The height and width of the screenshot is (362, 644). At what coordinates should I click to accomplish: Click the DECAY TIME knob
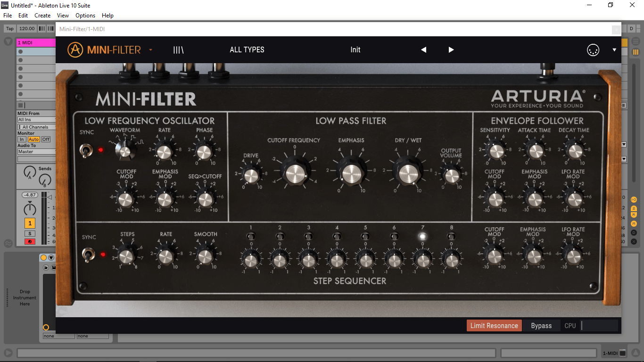(x=575, y=151)
